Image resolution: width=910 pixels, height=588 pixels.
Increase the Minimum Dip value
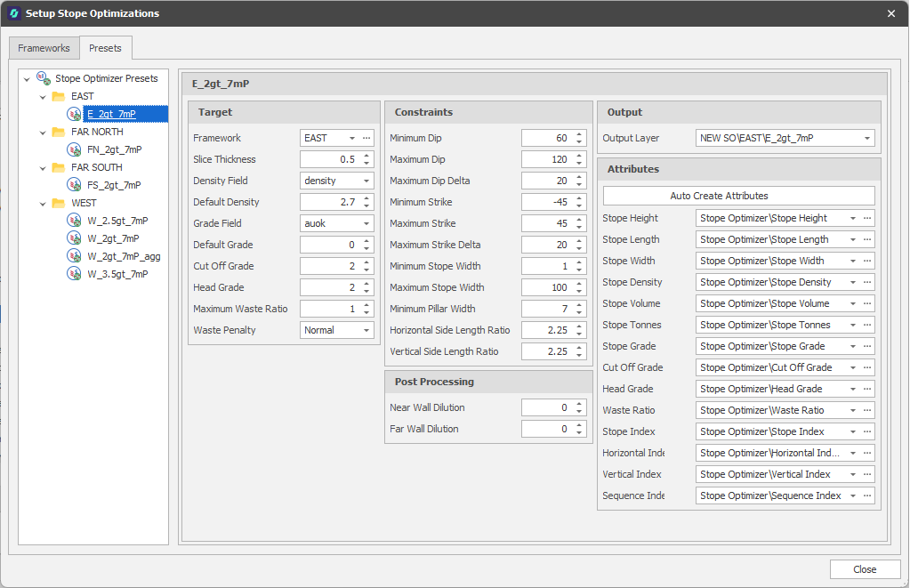580,134
